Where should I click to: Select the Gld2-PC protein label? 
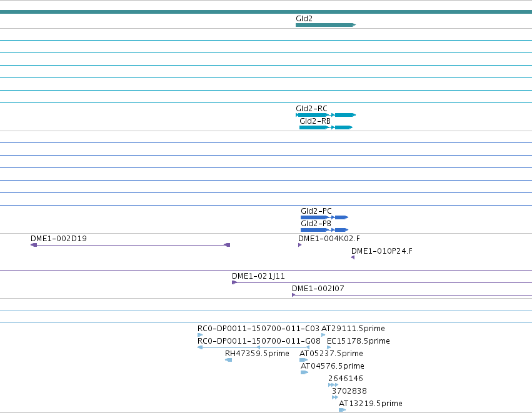(316, 211)
